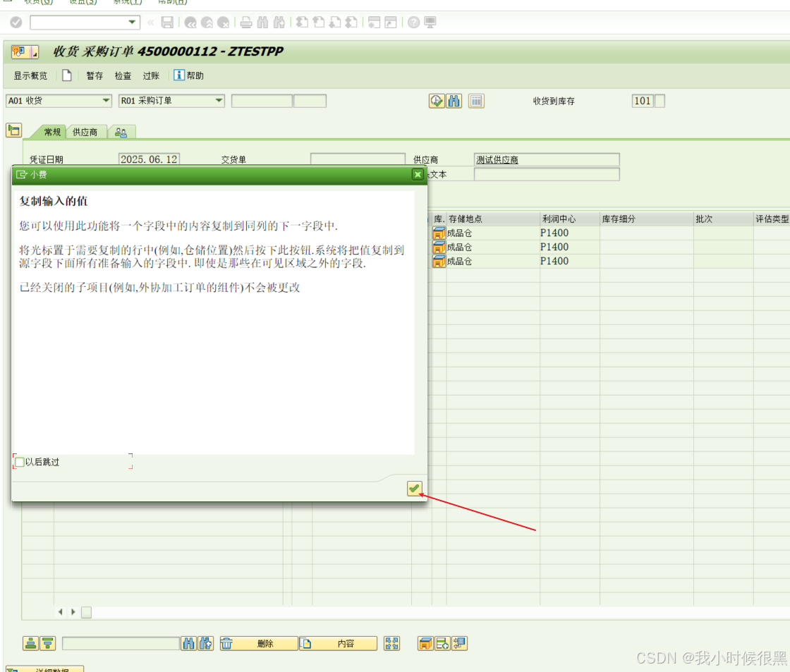Switch to the 常规 tab
Viewport: 790px width, 672px height.
click(x=52, y=132)
